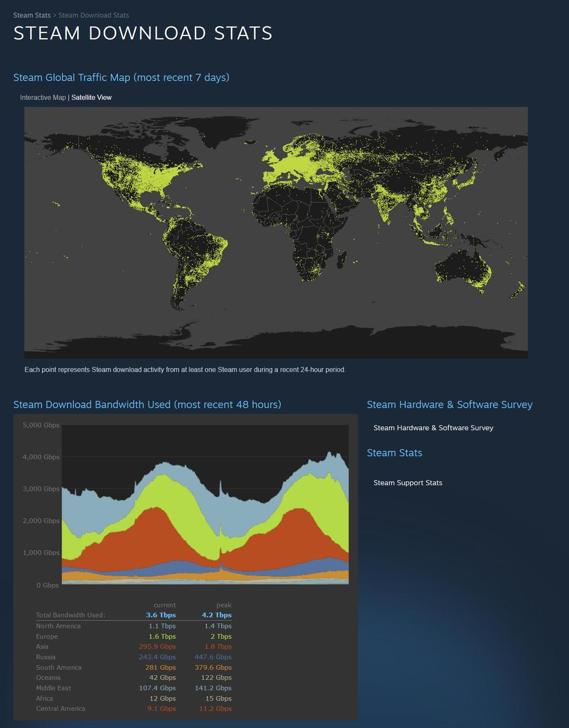Click the 447.6 Gbps Russia peak value
Screen dimensions: 569x728
(x=213, y=657)
